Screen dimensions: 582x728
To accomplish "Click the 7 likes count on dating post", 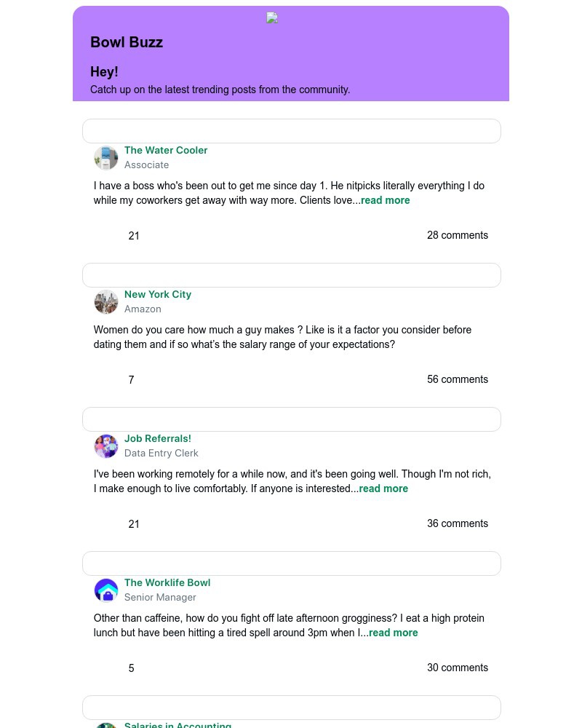I will click(131, 380).
